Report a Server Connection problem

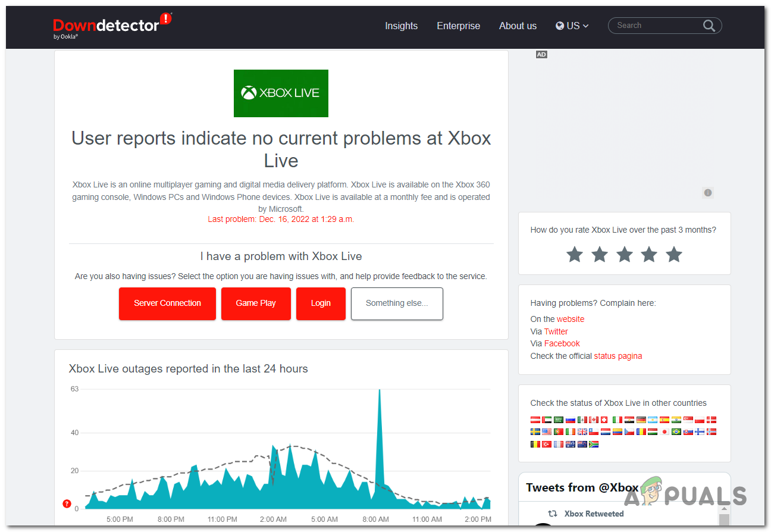pos(167,303)
